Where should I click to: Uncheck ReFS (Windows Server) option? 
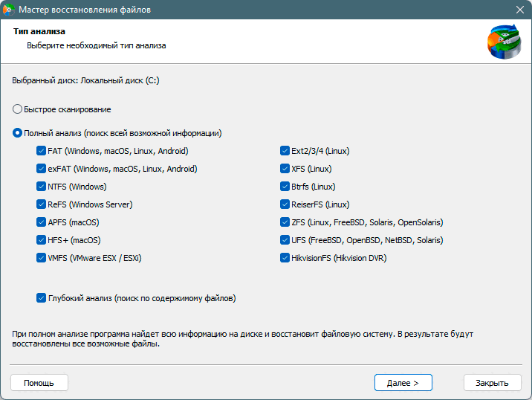(x=41, y=204)
